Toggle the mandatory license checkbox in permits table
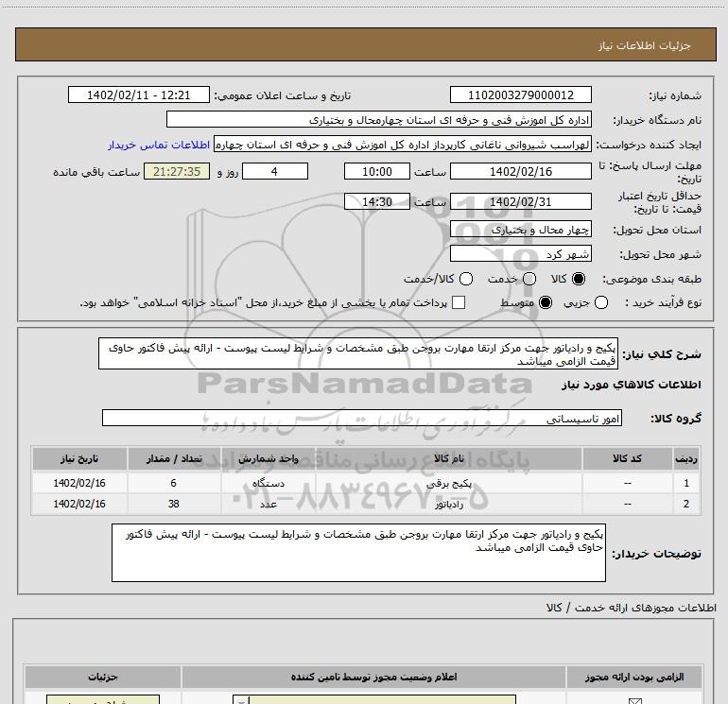This screenshot has width=728, height=704. point(634,701)
